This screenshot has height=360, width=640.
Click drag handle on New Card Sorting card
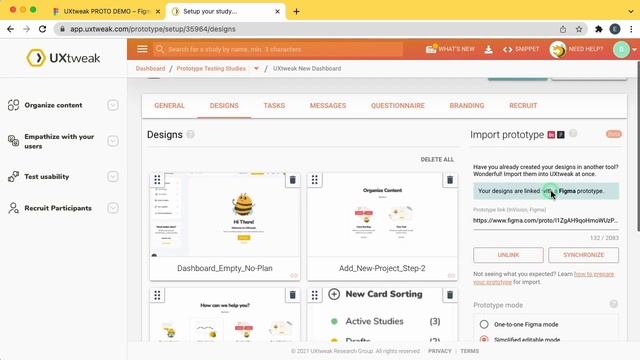[314, 295]
